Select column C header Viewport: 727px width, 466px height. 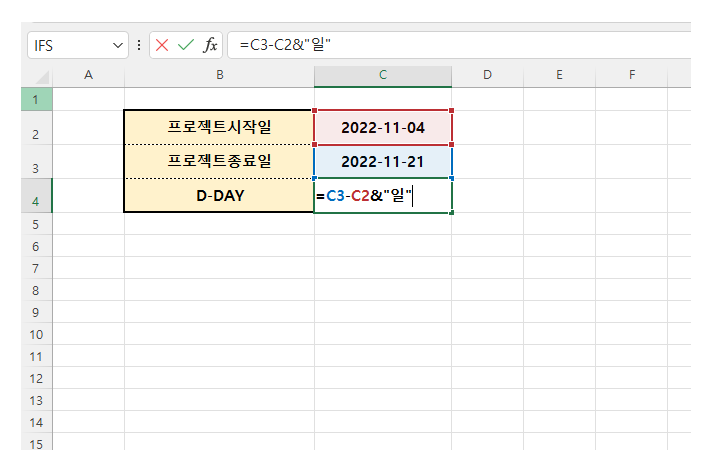click(383, 76)
